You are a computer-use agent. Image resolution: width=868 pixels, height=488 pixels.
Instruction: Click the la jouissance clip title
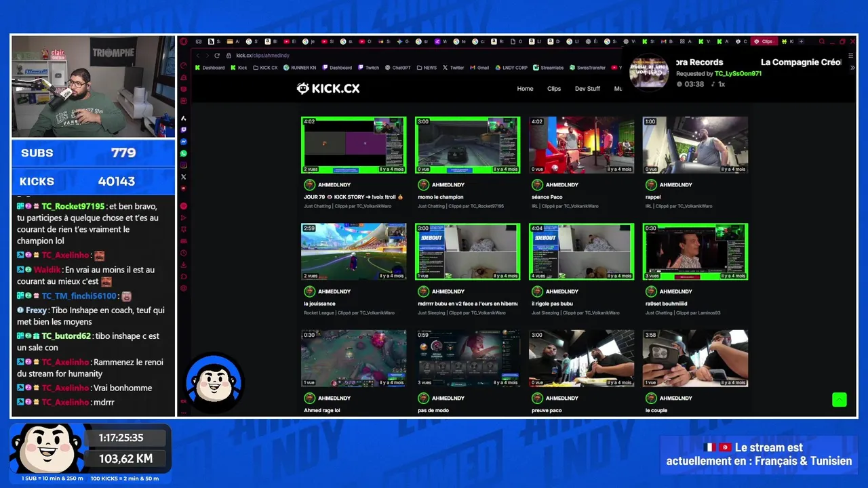click(319, 304)
